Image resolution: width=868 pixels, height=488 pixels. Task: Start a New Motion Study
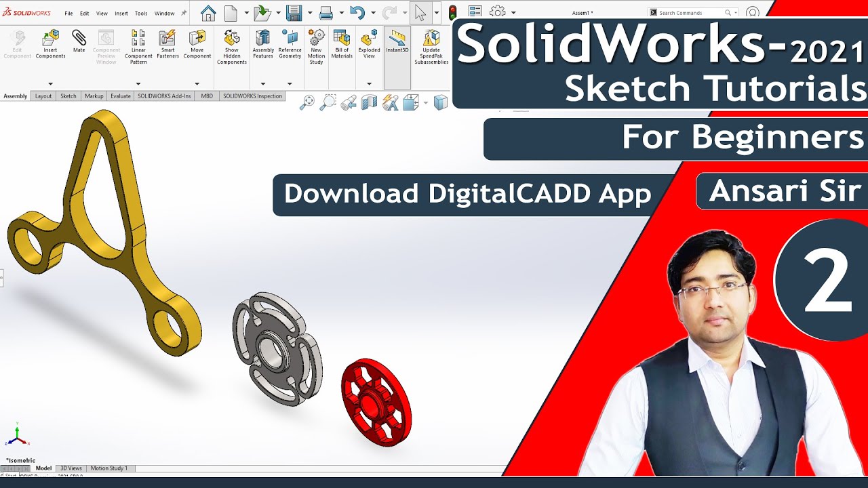(317, 47)
